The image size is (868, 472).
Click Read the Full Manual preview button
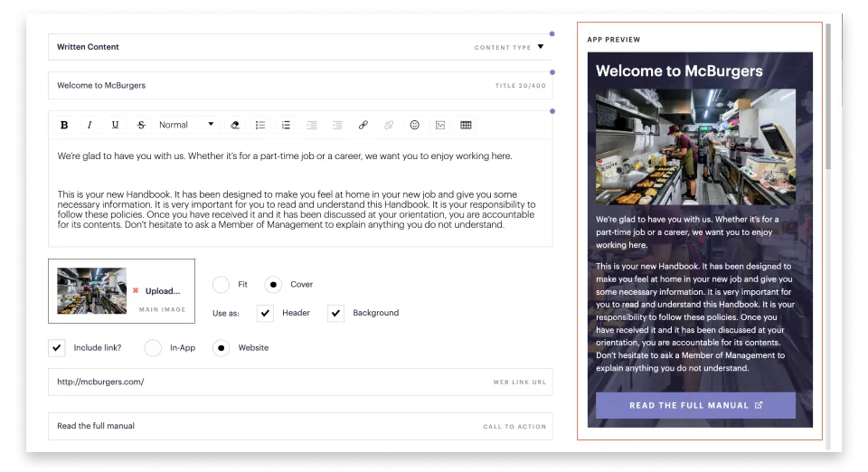coord(695,406)
